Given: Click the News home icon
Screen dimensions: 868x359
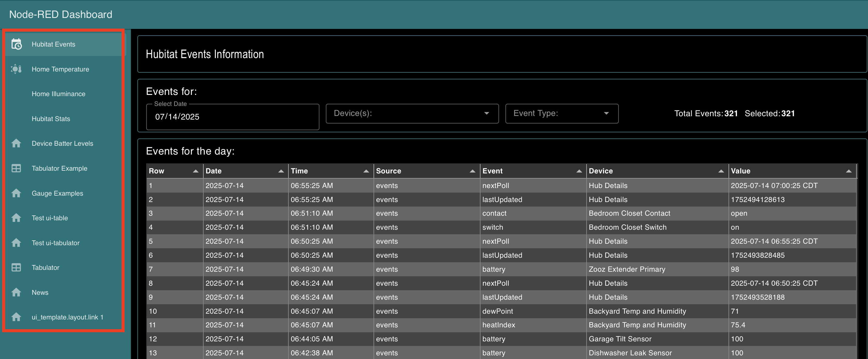Looking at the screenshot, I should [x=16, y=293].
